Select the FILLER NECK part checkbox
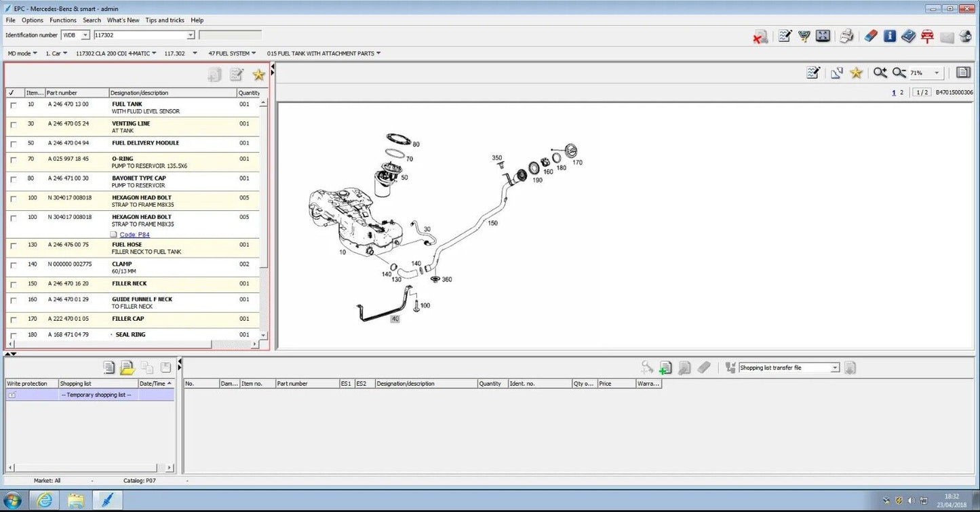This screenshot has width=980, height=512. [x=13, y=285]
